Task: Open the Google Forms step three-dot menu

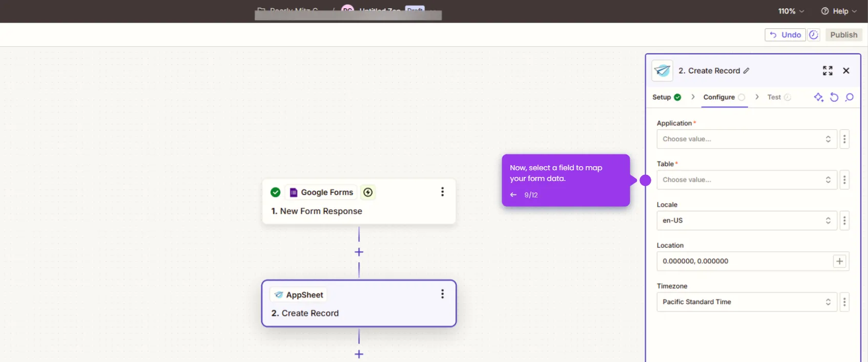Action: coord(442,192)
